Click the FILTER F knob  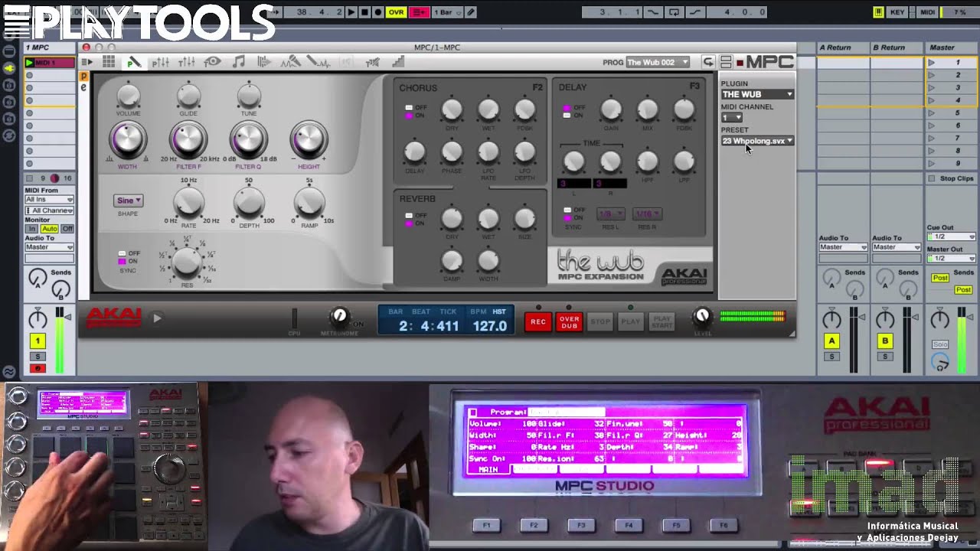188,140
